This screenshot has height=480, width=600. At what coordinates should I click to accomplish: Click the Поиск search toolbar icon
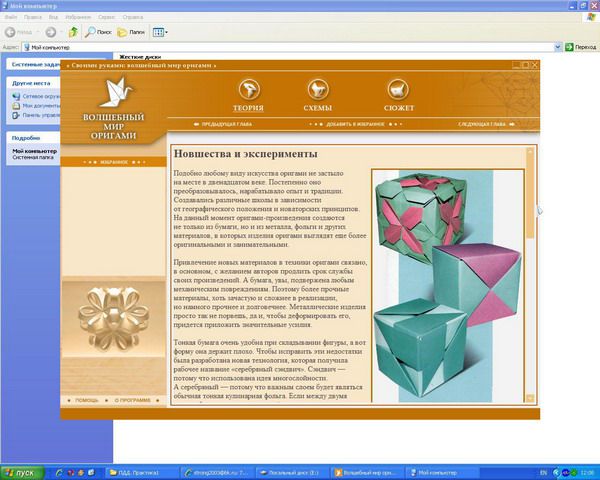97,32
